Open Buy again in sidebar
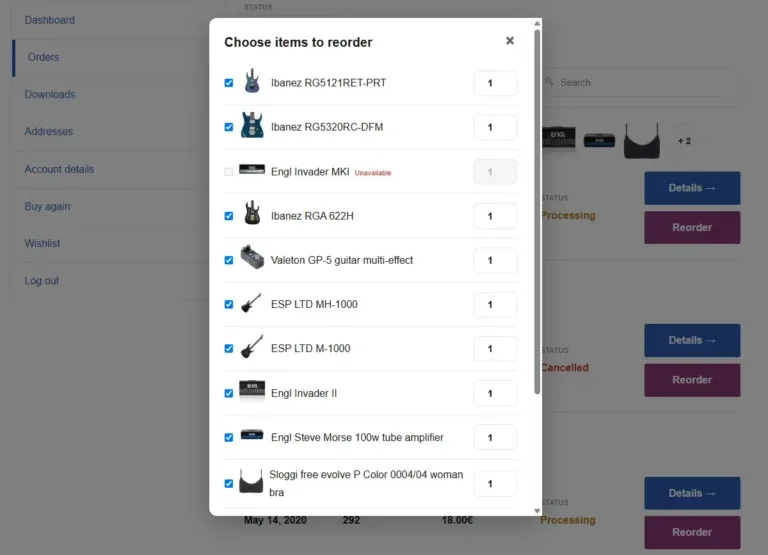Screen dimensions: 768x555 (x=48, y=206)
